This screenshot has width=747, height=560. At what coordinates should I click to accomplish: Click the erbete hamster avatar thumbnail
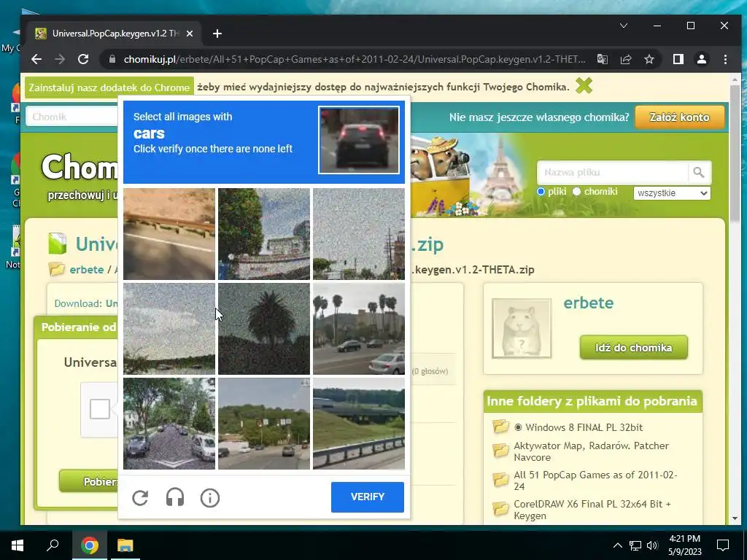(522, 328)
